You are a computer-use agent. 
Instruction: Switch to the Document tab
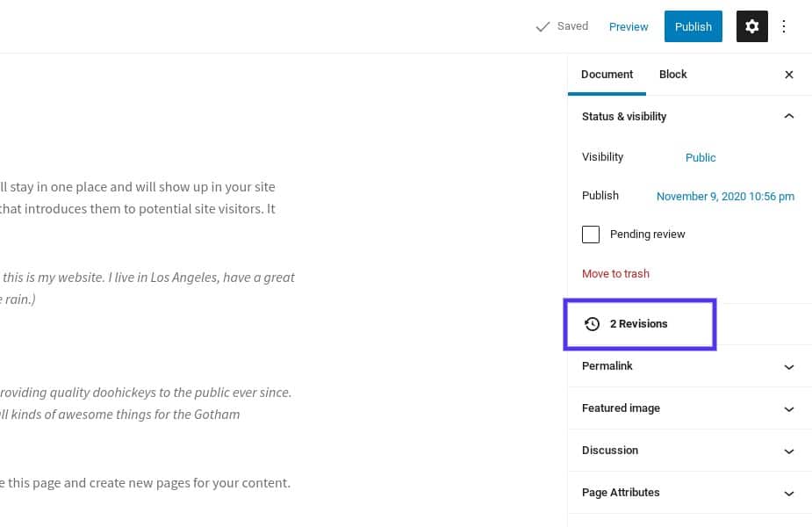point(607,75)
